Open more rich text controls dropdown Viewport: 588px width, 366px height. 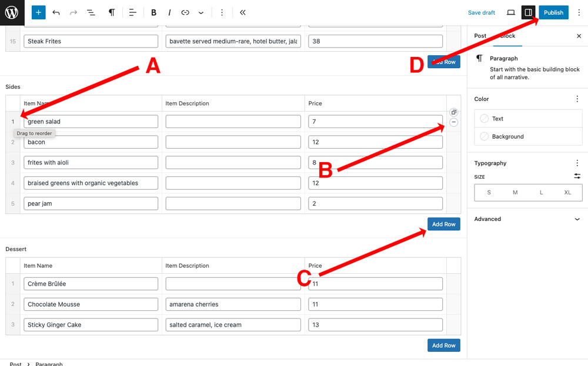(x=201, y=12)
